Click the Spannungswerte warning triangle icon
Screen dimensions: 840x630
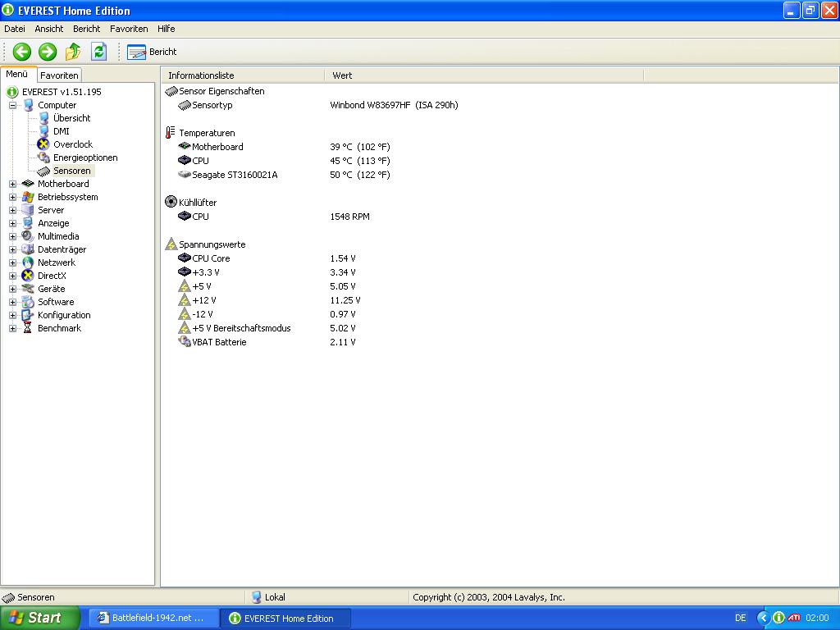[171, 244]
